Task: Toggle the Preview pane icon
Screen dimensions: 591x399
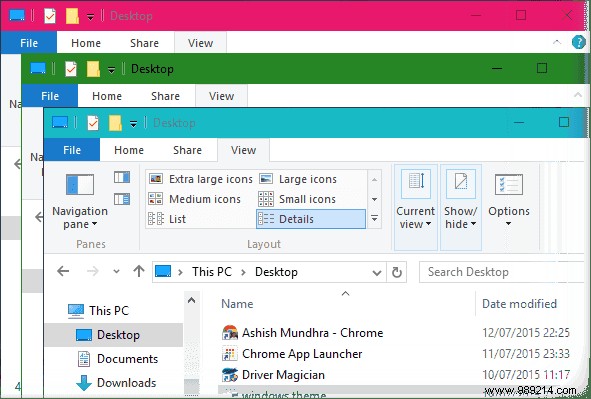Action: coord(122,177)
